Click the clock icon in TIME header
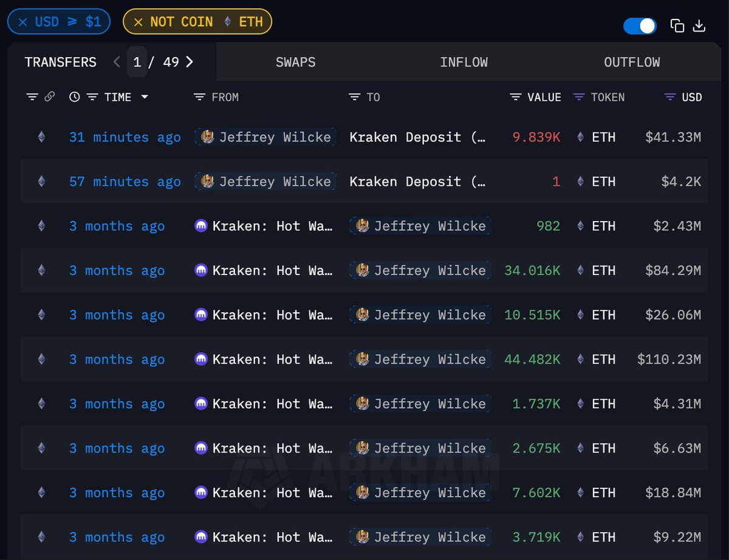The image size is (729, 560). click(x=74, y=97)
